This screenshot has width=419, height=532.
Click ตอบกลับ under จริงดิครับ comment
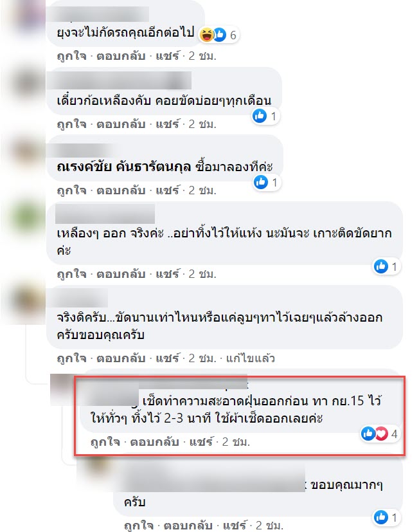tap(121, 358)
